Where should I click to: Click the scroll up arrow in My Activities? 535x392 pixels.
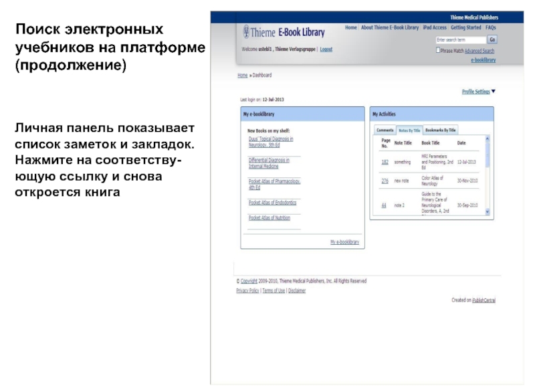click(488, 139)
